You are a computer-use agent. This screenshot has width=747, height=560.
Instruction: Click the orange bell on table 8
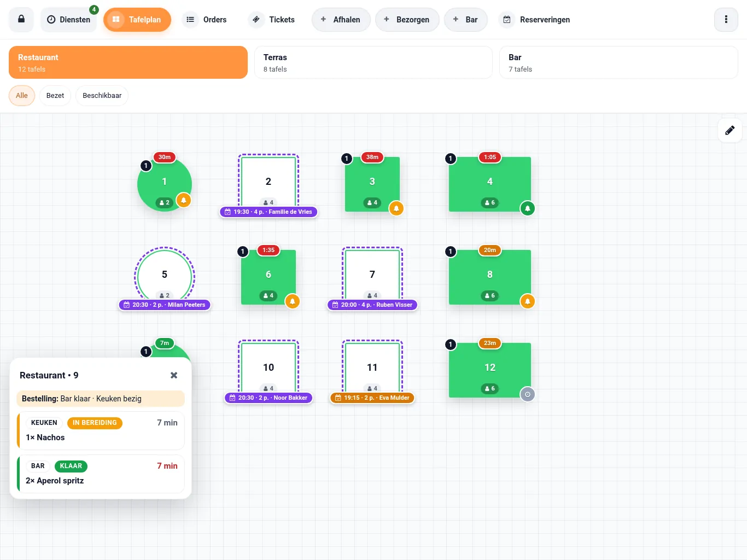528,301
